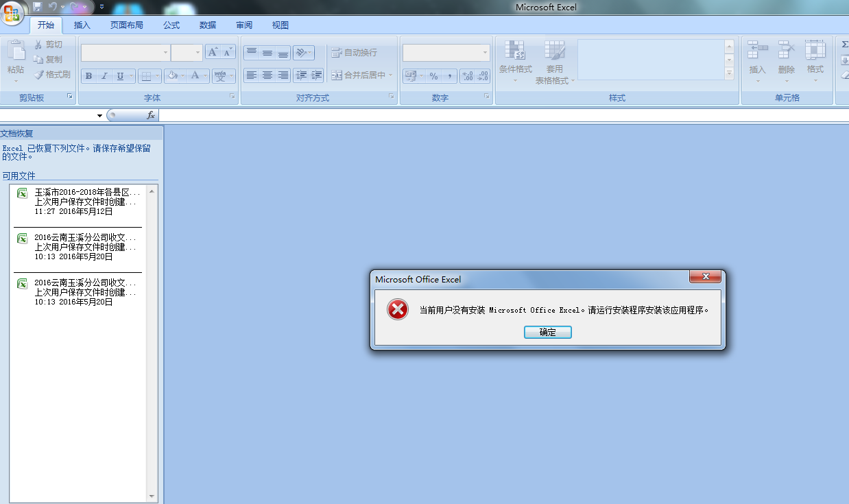Open the font size combo box

click(x=187, y=53)
